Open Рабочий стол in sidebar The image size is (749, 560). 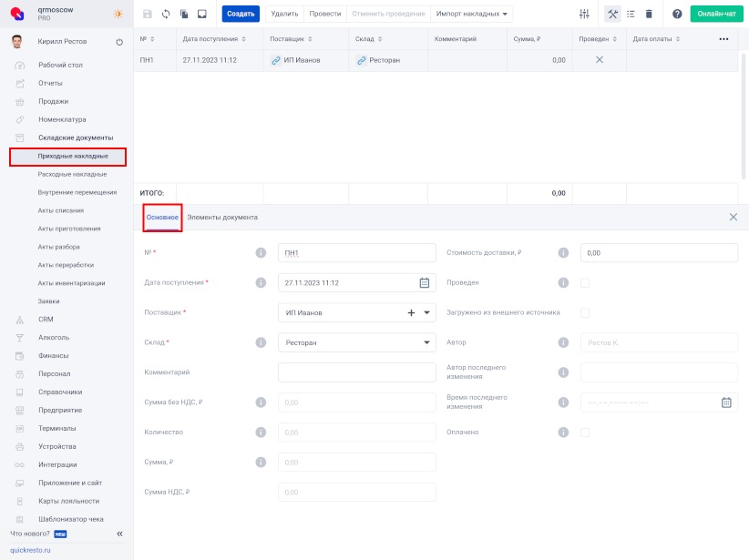[60, 65]
